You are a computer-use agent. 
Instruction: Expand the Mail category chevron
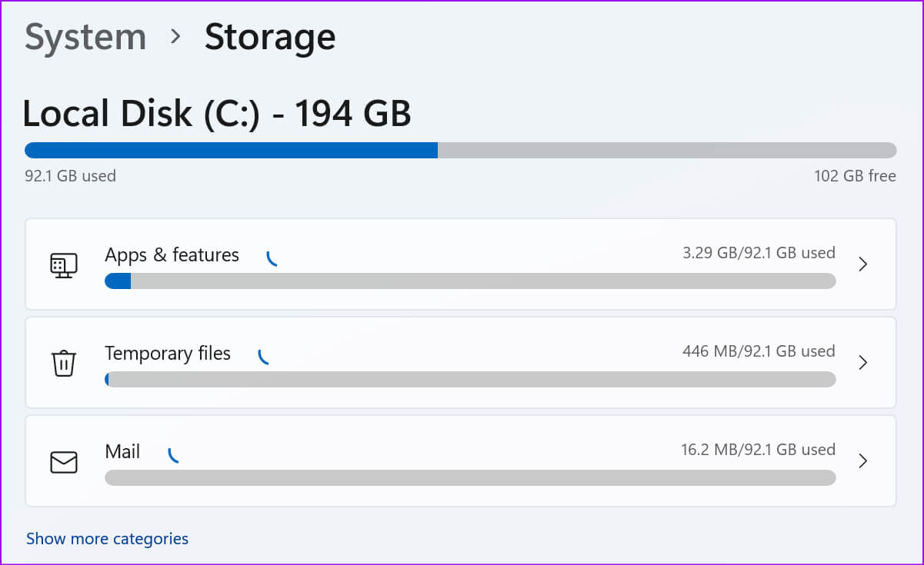coord(862,461)
